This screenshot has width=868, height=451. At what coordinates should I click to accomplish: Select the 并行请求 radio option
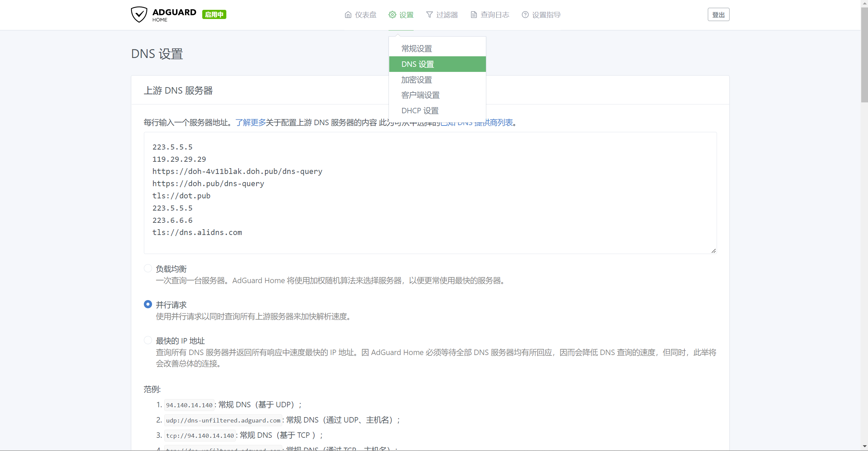tap(148, 304)
